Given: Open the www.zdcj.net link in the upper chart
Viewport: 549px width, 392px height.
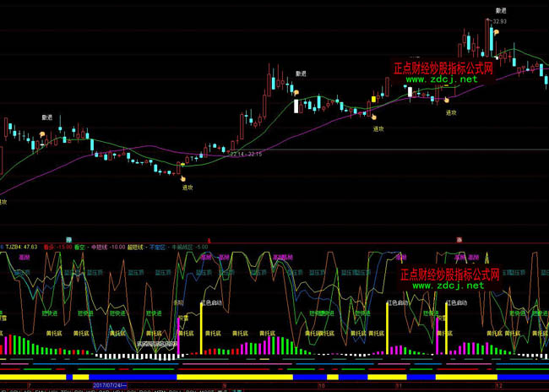Looking at the screenshot, I should click(441, 79).
